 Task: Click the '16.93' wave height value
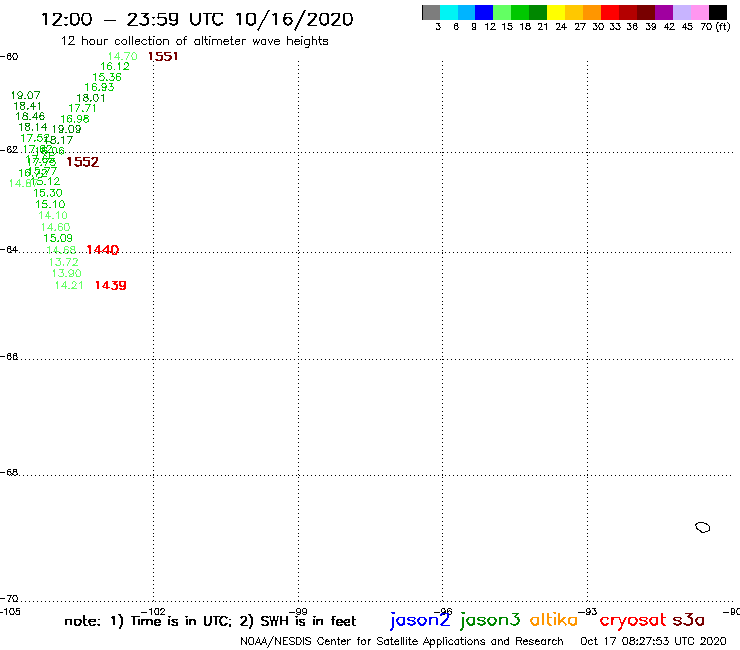click(99, 87)
